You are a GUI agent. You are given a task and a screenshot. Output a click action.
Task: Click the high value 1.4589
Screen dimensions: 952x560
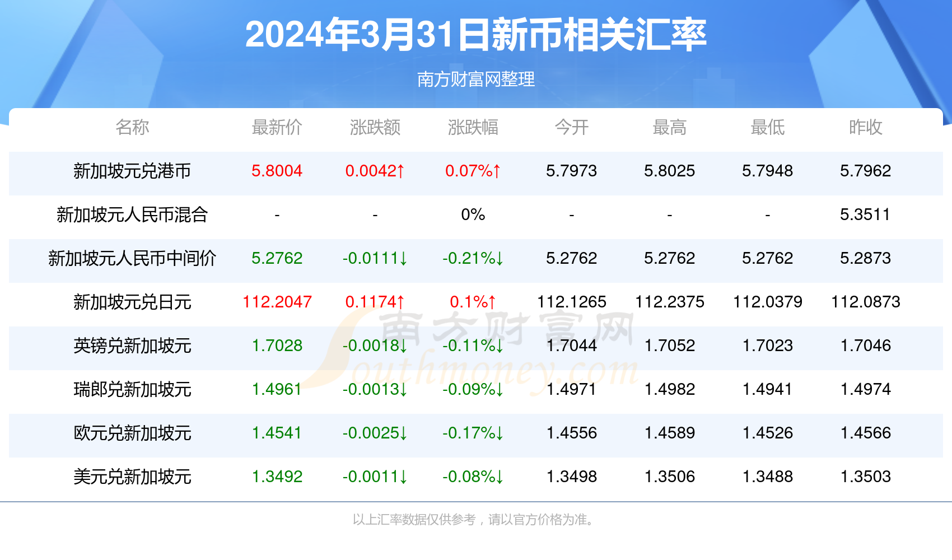pyautogui.click(x=669, y=433)
